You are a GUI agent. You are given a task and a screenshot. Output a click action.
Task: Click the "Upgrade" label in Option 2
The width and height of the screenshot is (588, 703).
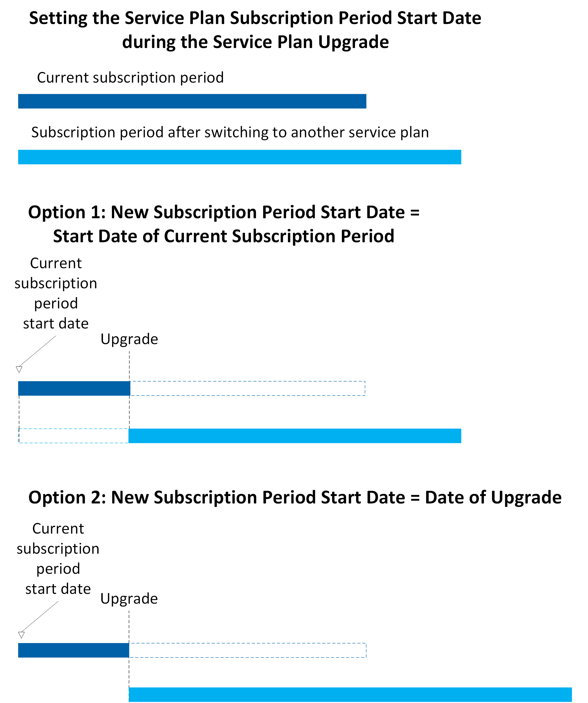tap(129, 599)
